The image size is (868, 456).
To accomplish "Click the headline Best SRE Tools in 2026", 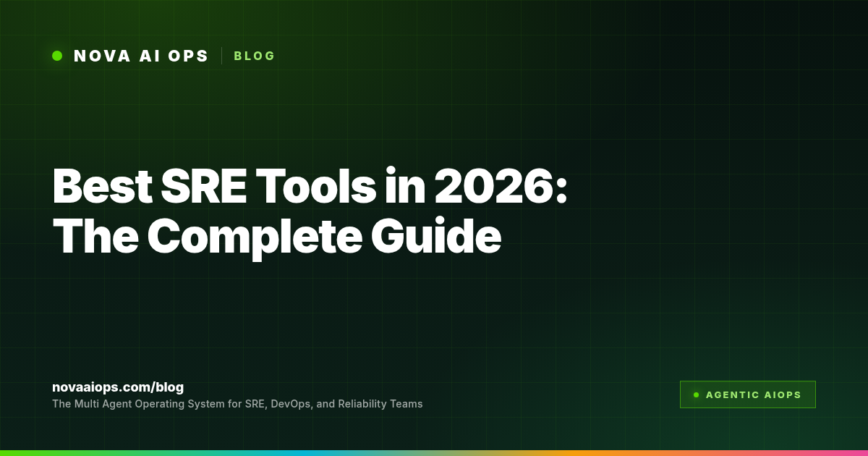I will pyautogui.click(x=310, y=186).
